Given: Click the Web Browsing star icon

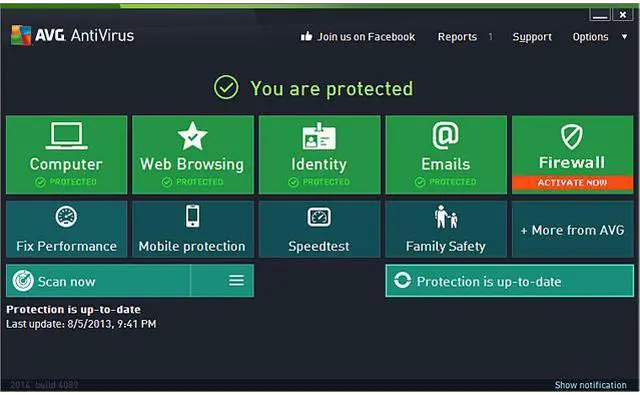Looking at the screenshot, I should tap(192, 136).
